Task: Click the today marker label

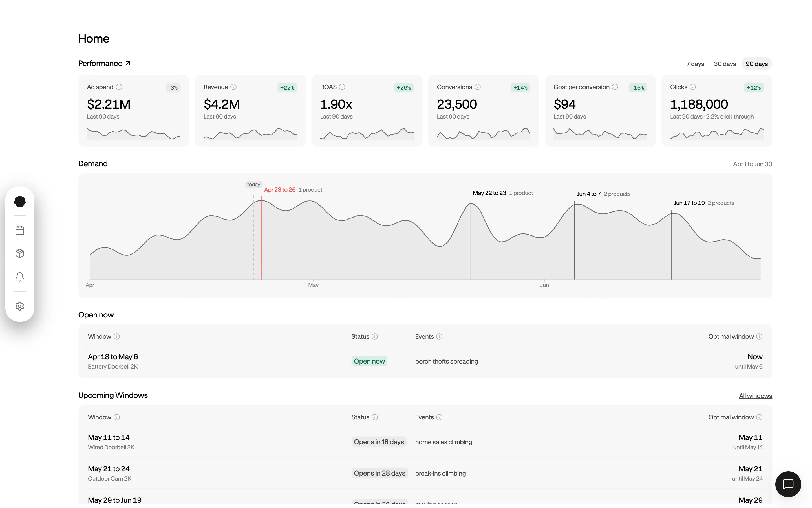Action: click(x=254, y=185)
